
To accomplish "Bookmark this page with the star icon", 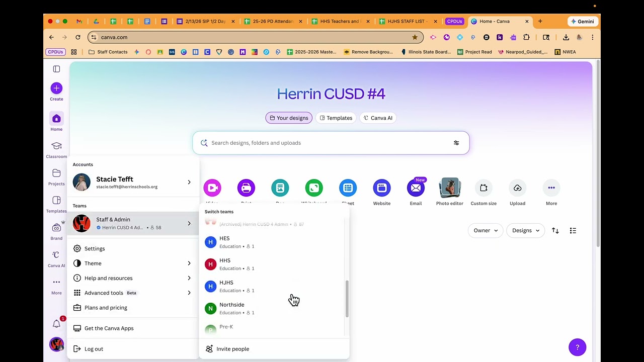I will [415, 37].
